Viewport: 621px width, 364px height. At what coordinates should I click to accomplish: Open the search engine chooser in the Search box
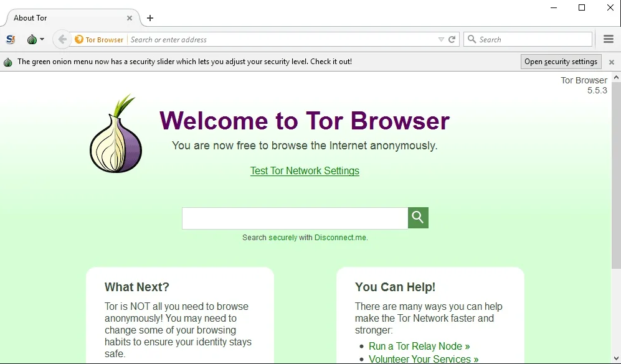(x=473, y=39)
